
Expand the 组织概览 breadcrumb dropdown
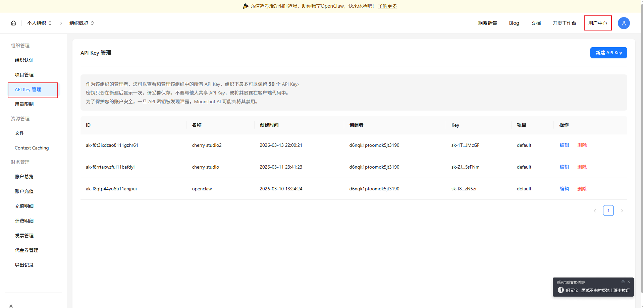82,23
